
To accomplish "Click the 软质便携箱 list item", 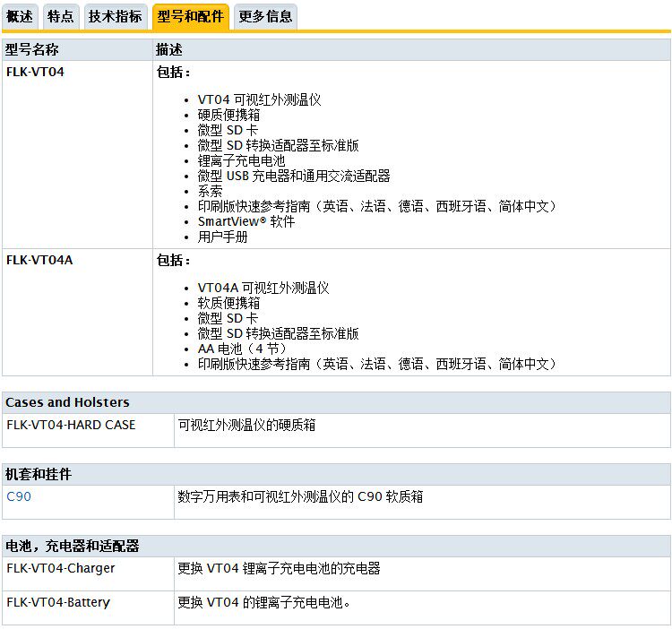I will (x=228, y=304).
